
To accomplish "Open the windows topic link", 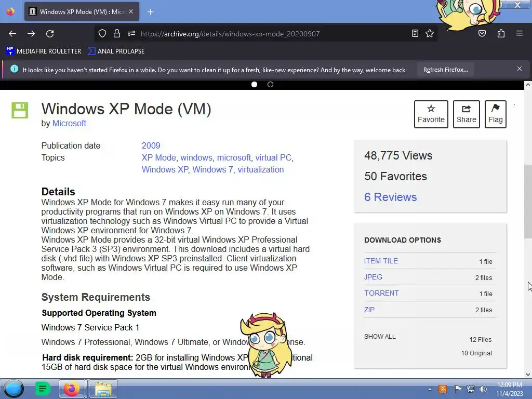I will point(196,157).
